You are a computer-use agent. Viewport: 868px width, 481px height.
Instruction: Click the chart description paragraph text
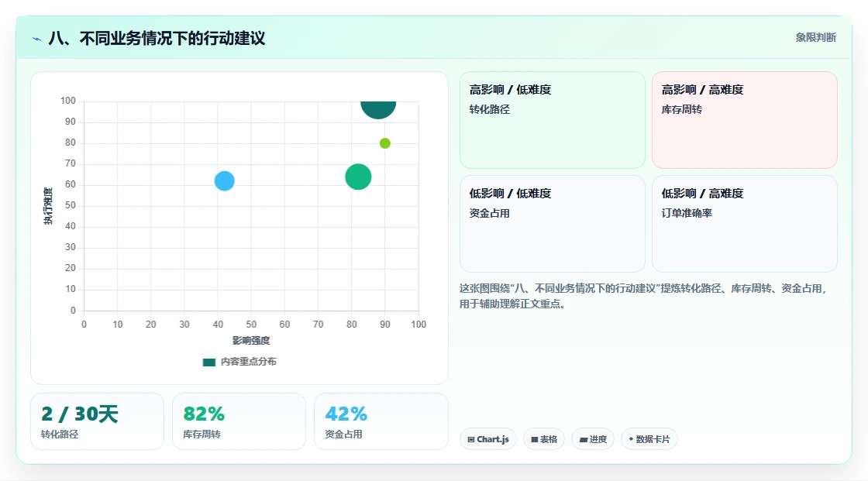pos(644,296)
